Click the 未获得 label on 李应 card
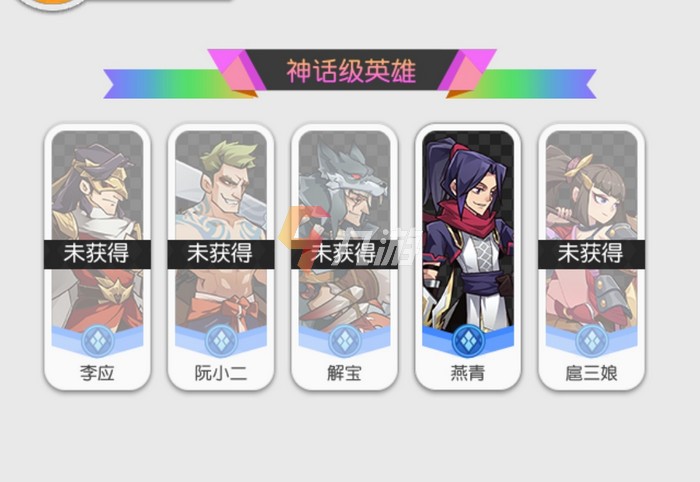This screenshot has height=482, width=700. pyautogui.click(x=97, y=253)
